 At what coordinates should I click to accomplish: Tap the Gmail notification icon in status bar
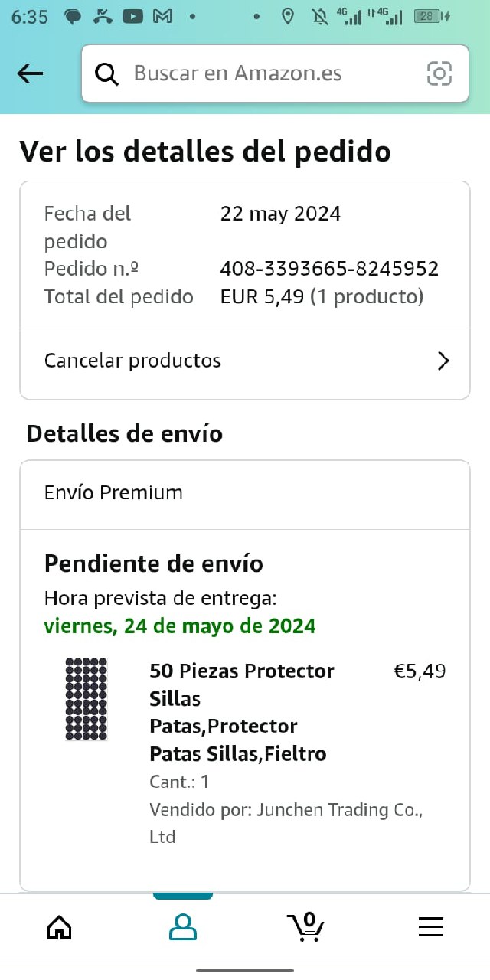click(x=162, y=16)
